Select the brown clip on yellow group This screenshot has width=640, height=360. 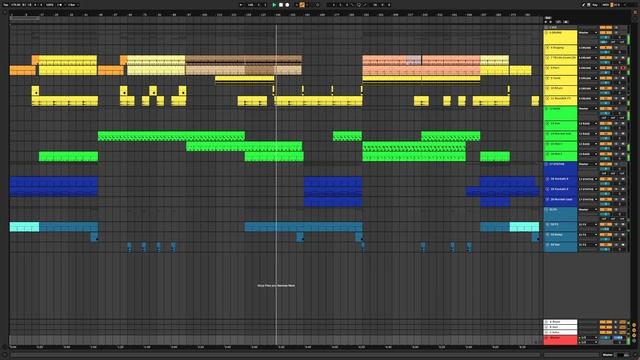coord(244,59)
